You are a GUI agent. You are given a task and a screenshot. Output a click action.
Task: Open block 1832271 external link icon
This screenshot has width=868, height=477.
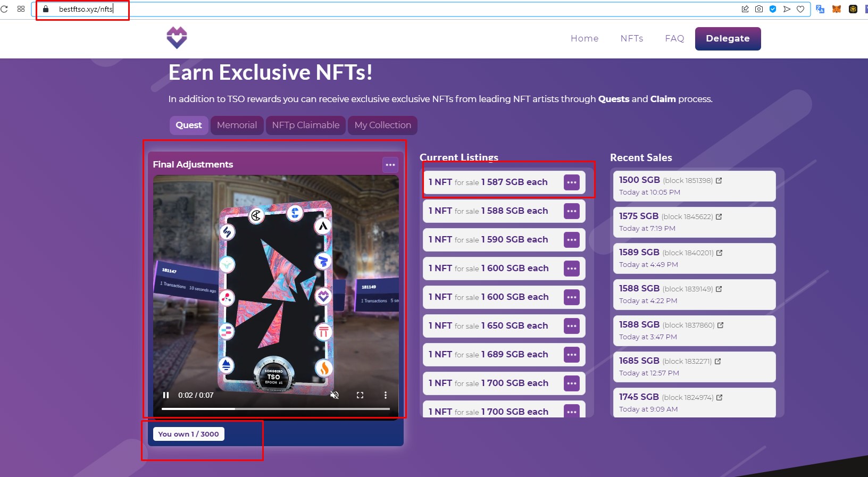click(x=718, y=361)
